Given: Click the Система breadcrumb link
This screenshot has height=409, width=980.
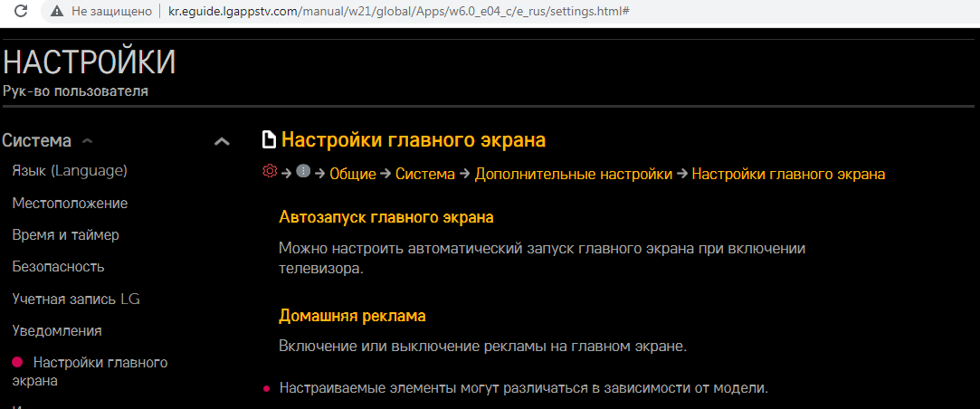Looking at the screenshot, I should pyautogui.click(x=425, y=175).
